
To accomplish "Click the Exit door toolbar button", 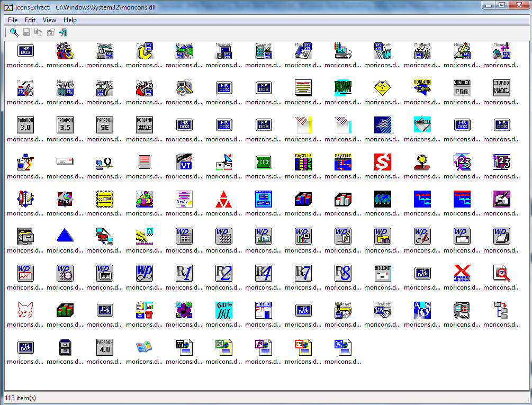I will click(62, 32).
